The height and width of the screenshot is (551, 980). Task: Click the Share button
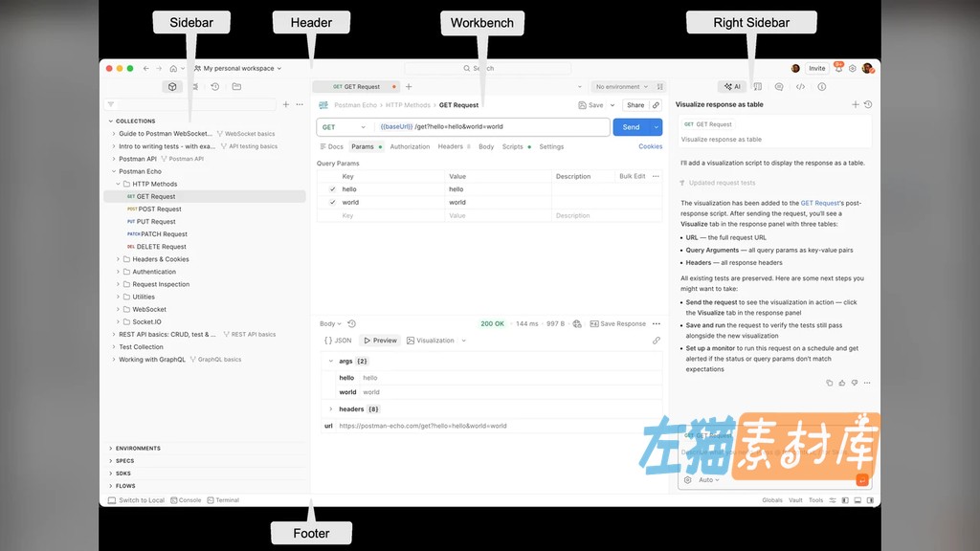tap(635, 105)
